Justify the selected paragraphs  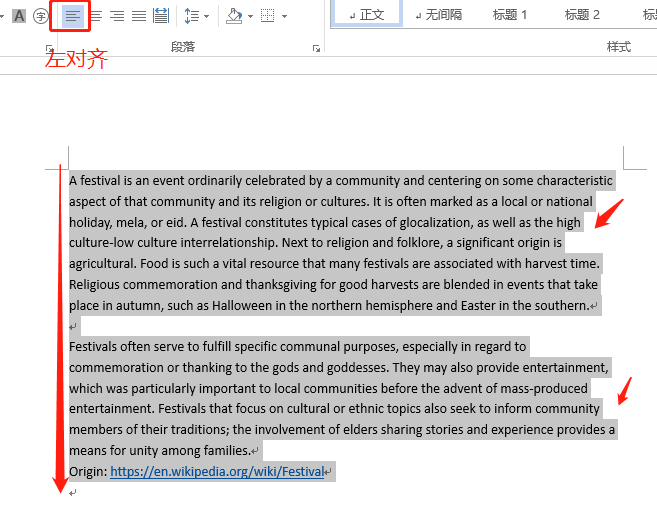pos(139,16)
